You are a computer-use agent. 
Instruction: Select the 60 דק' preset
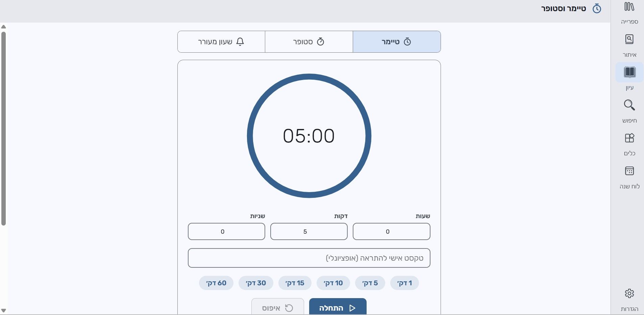(216, 283)
